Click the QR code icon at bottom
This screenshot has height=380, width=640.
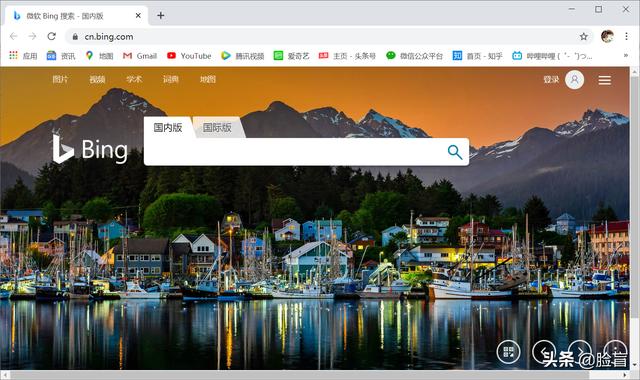click(x=508, y=351)
